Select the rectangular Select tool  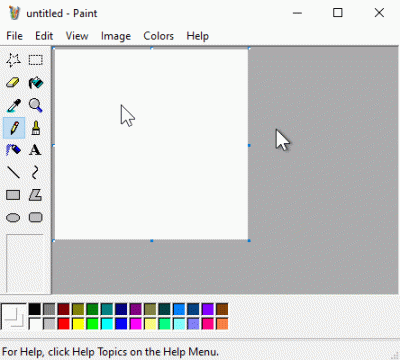click(36, 60)
